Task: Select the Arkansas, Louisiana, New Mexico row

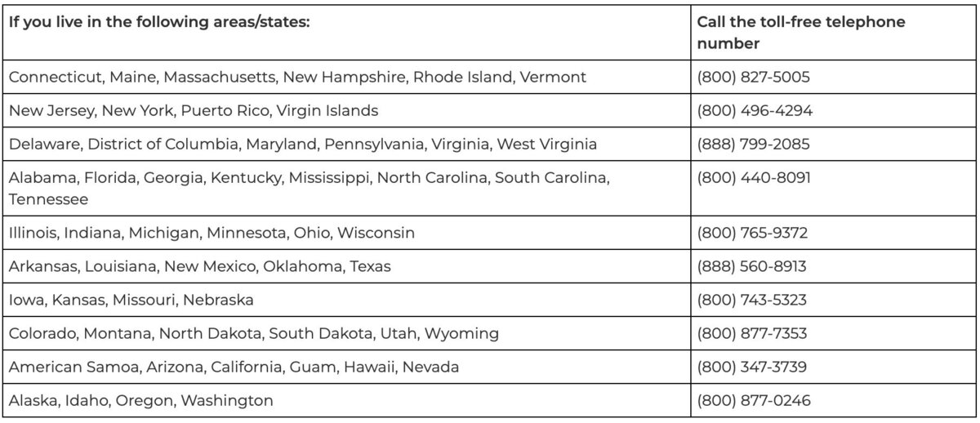Action: 489,266
